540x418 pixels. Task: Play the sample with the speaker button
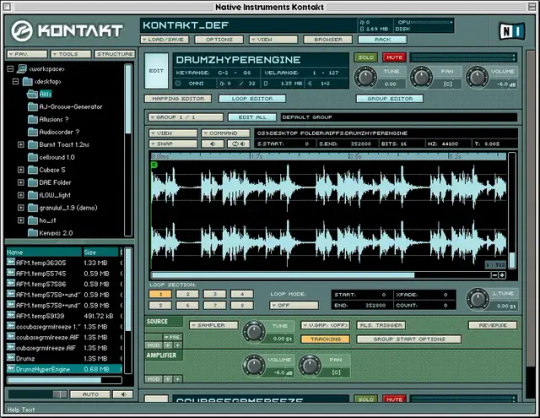click(212, 144)
